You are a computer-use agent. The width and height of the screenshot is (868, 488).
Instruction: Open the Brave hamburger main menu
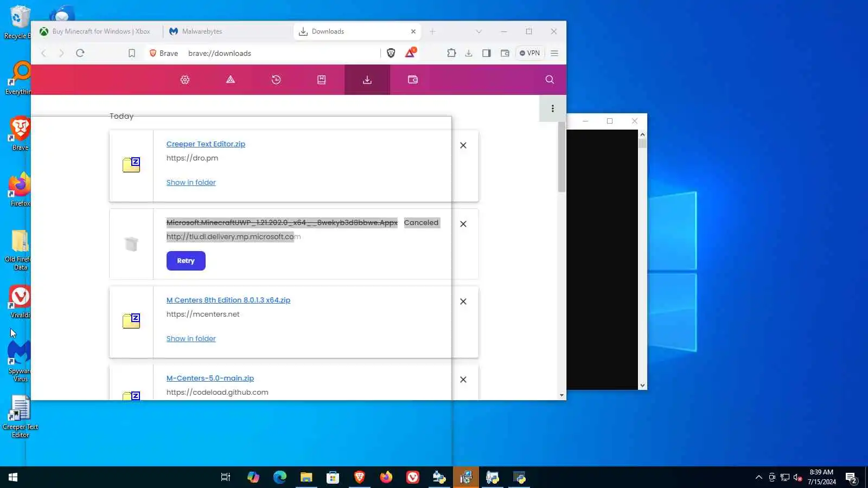point(554,53)
